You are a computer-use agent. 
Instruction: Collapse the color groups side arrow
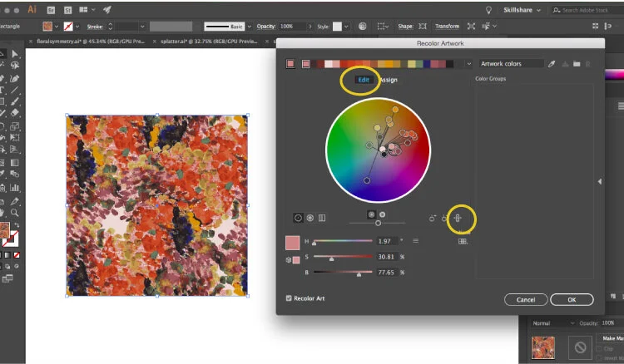(600, 182)
